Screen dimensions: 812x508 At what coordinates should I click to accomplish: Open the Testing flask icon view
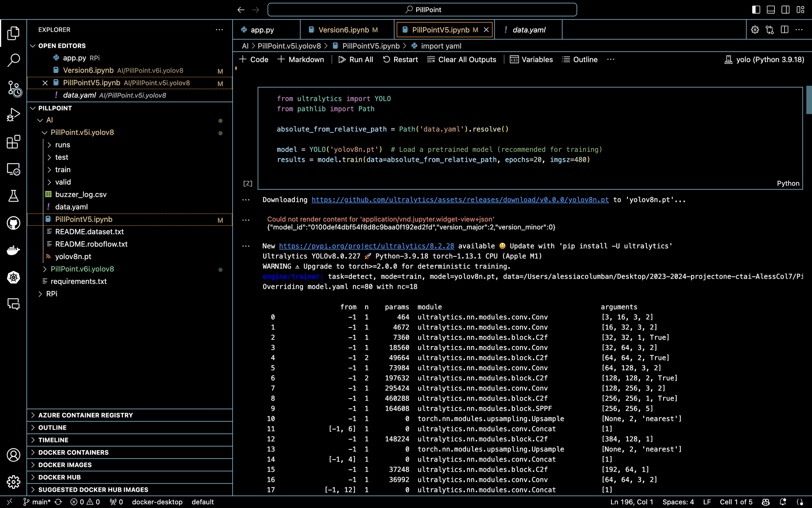[x=14, y=196]
